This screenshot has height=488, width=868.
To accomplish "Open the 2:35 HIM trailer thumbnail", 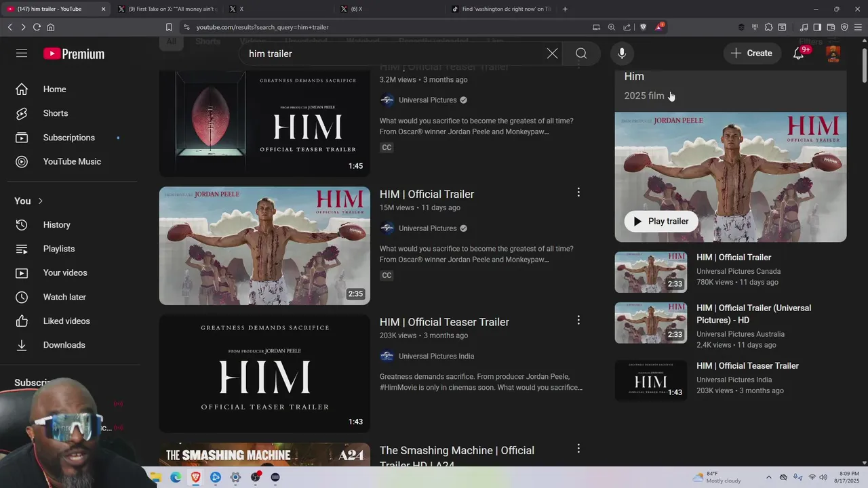I will tap(264, 245).
